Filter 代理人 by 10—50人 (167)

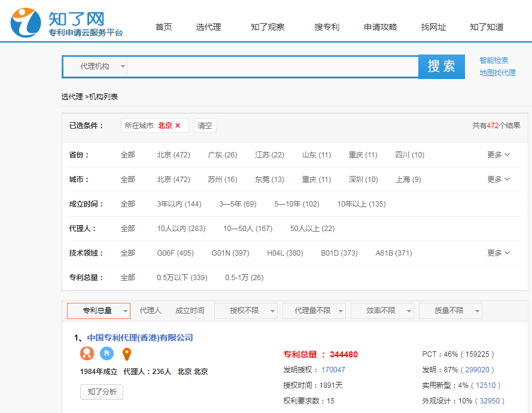[x=248, y=229]
